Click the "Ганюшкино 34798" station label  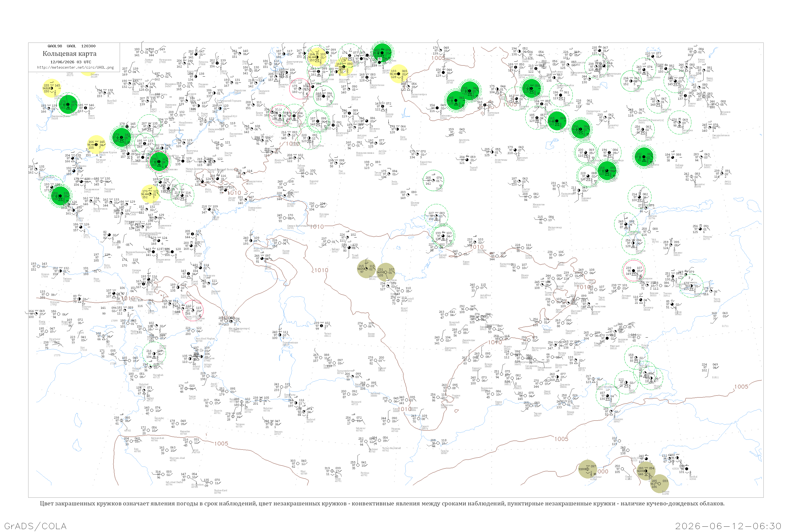coord(255,209)
